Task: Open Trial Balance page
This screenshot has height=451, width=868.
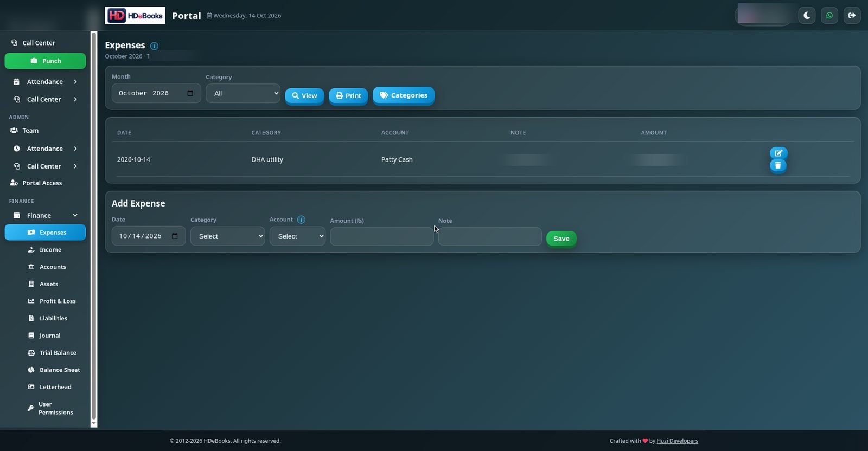Action: click(x=58, y=353)
